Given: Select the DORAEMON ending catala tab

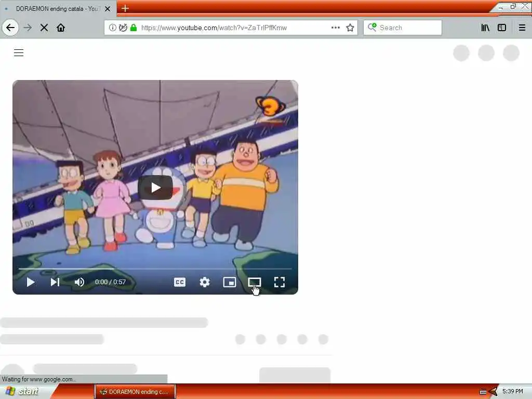Looking at the screenshot, I should (x=58, y=9).
